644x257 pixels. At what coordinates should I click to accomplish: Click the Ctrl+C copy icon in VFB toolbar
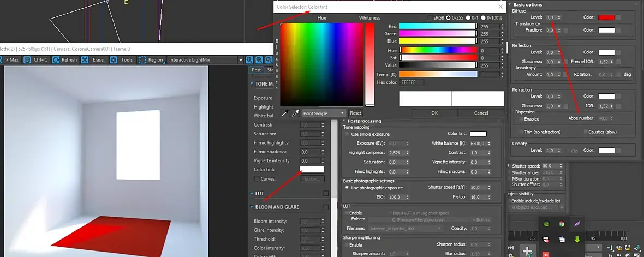[x=27, y=59]
